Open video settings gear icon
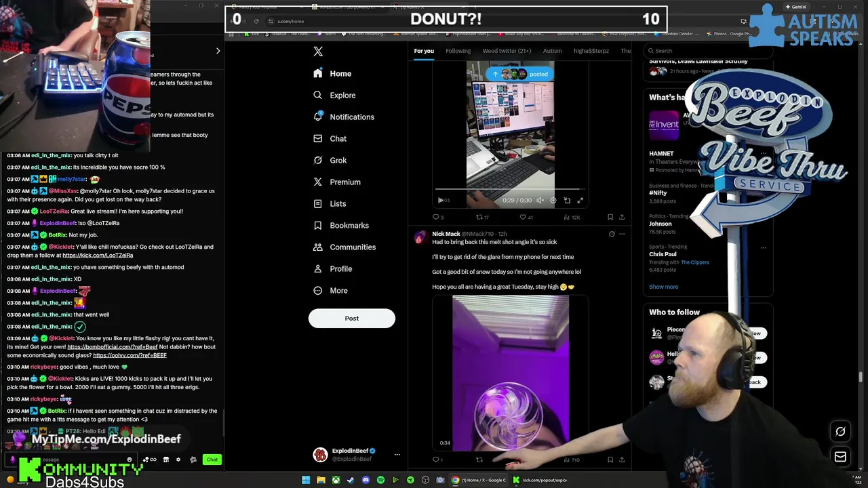This screenshot has height=488, width=868. [553, 200]
